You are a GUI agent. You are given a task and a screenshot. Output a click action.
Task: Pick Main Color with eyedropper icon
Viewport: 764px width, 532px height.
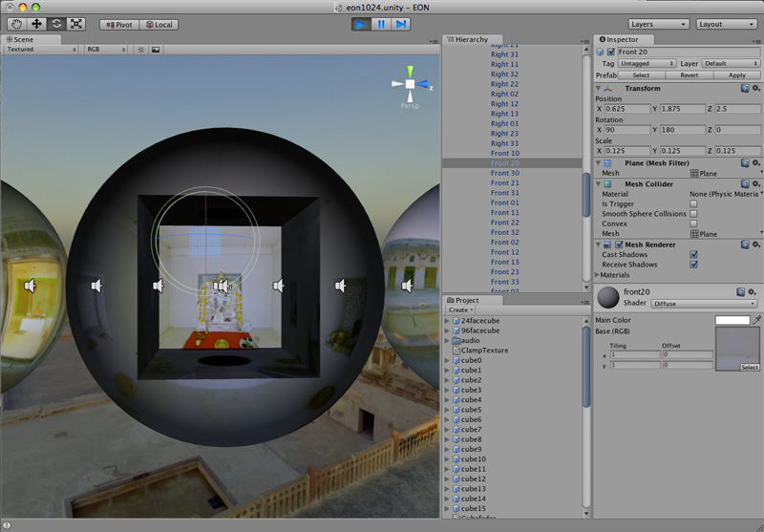[x=757, y=320]
